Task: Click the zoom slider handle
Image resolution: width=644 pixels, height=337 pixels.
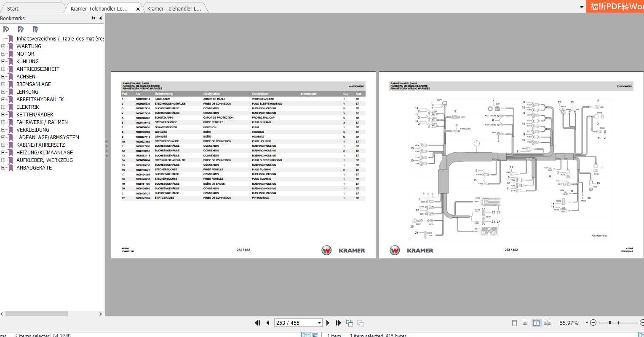Action: [609, 323]
